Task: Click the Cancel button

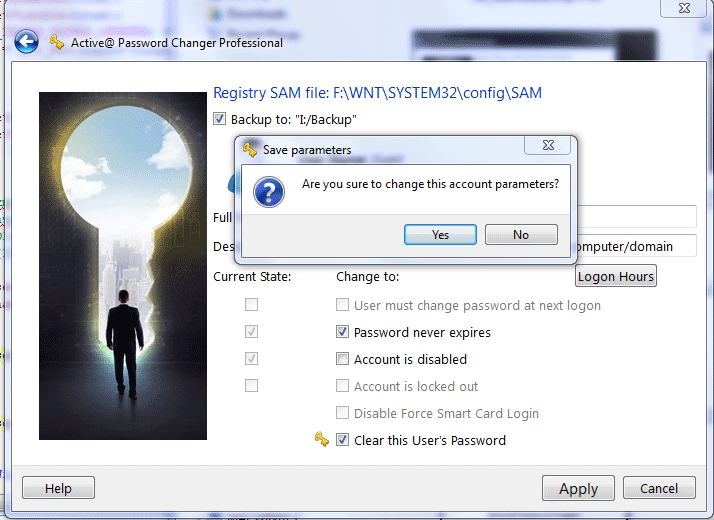Action: (x=659, y=488)
